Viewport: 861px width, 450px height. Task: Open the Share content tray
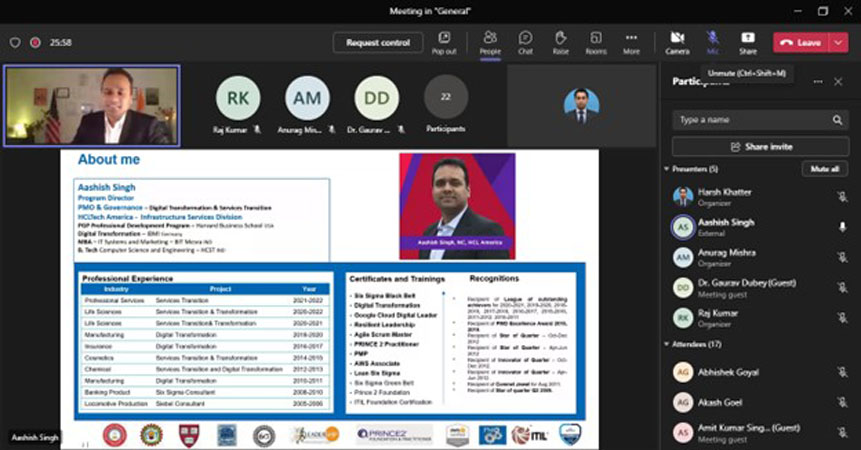tap(747, 42)
